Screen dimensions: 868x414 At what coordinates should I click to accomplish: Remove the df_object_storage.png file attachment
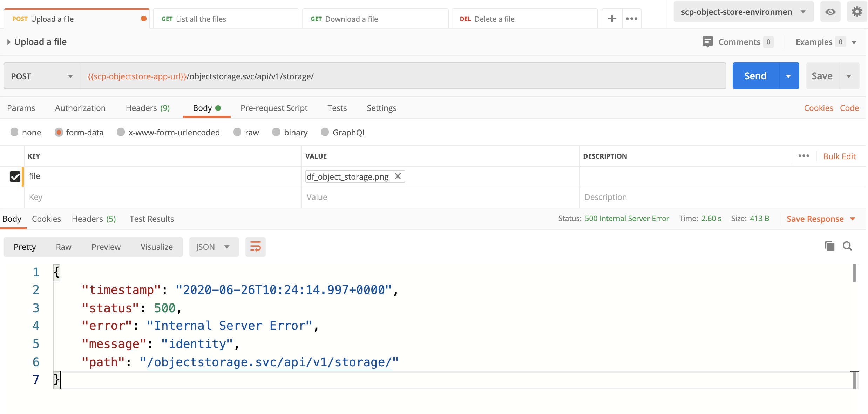pyautogui.click(x=398, y=176)
